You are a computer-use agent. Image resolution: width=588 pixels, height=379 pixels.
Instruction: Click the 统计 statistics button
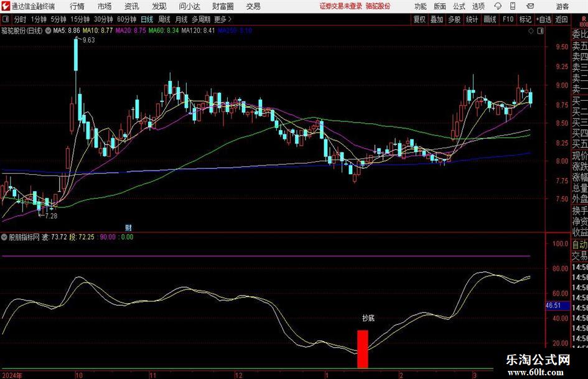[x=472, y=19]
